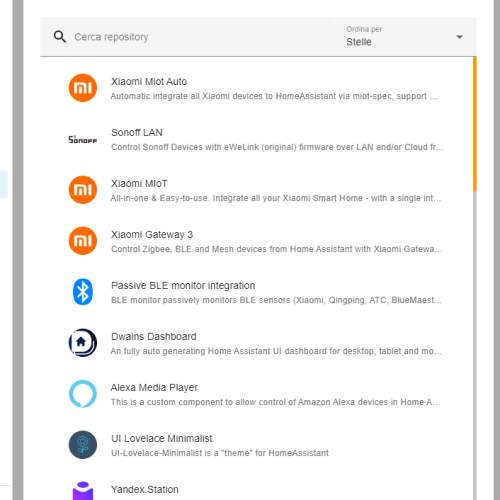
Task: Click description 'An fully auto generating Home Assistant'
Action: 276,351
